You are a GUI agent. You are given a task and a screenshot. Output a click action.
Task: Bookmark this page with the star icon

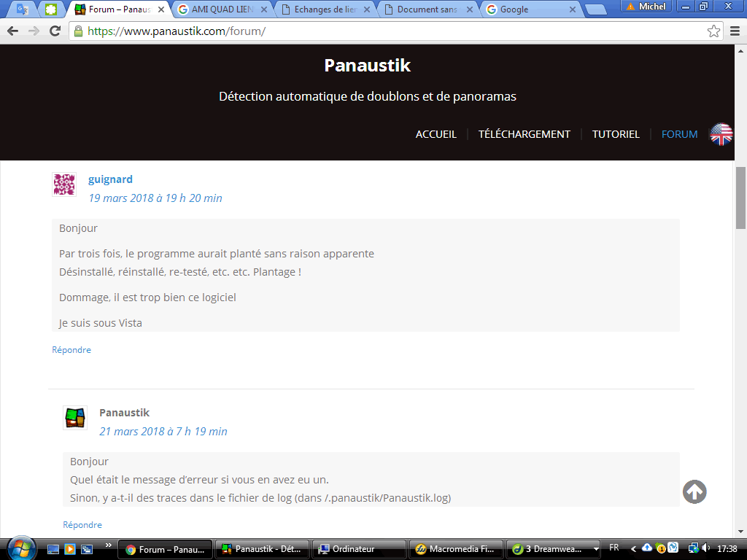click(x=713, y=31)
